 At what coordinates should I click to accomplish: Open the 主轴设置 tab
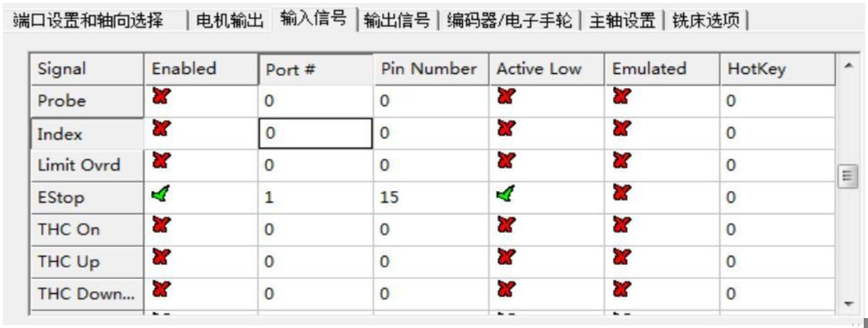(x=622, y=21)
